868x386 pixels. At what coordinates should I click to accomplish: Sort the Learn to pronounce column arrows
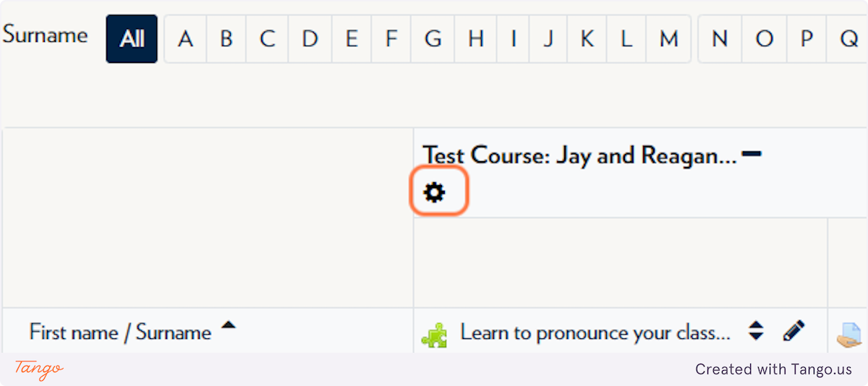(x=756, y=332)
